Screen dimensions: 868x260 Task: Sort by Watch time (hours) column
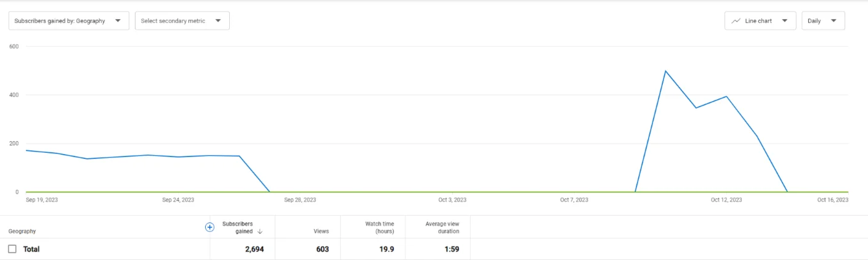(x=379, y=227)
